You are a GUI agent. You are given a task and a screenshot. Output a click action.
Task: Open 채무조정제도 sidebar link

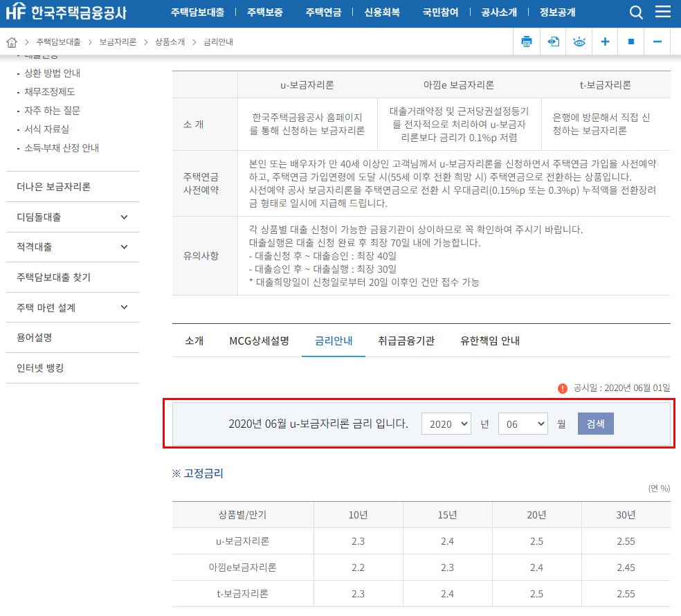coord(50,91)
